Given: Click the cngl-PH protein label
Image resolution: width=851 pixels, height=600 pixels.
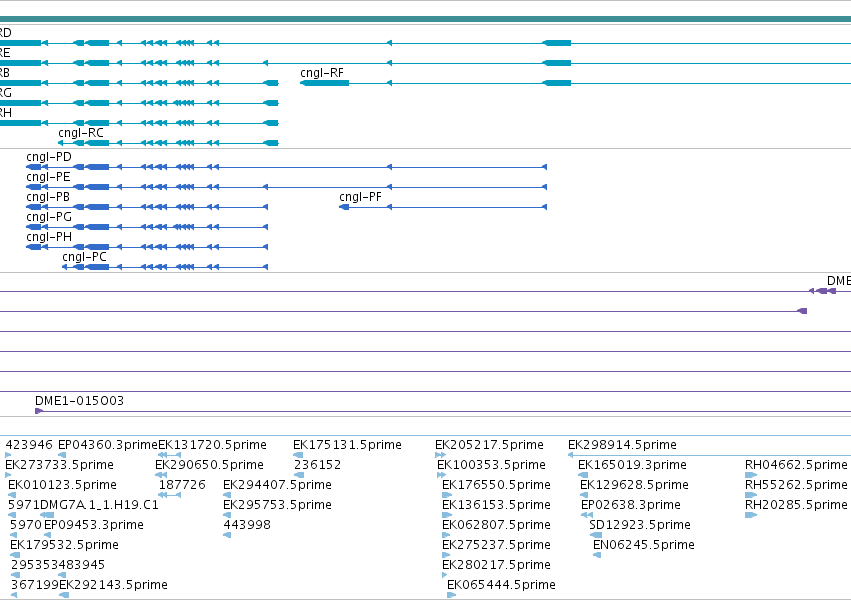Looking at the screenshot, I should pos(49,237).
